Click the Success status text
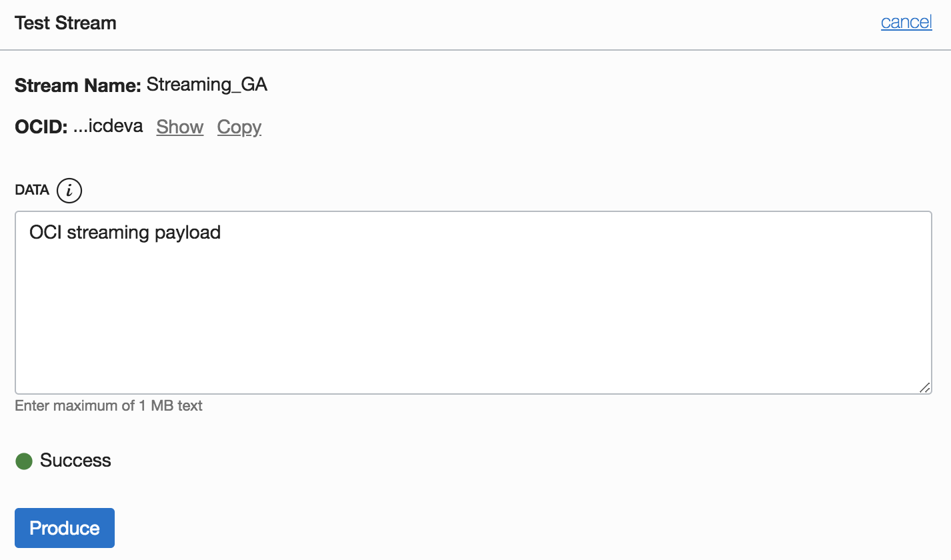The height and width of the screenshot is (560, 951). click(x=75, y=461)
